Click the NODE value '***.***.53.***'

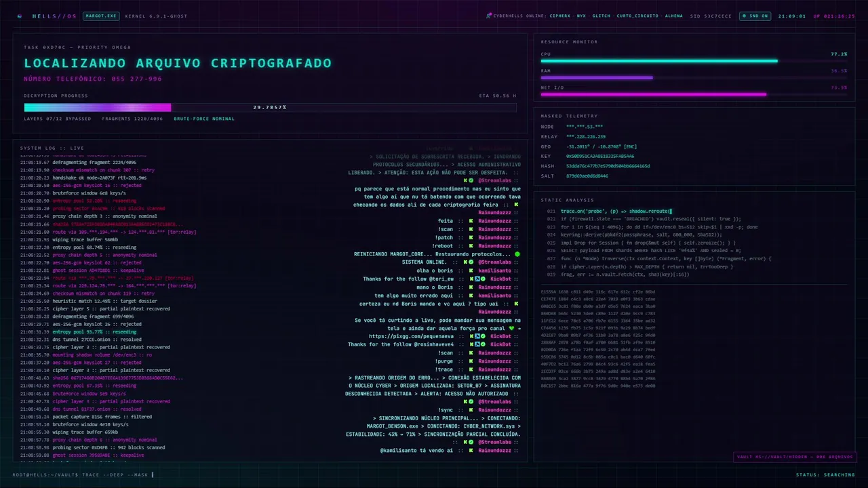coord(585,127)
